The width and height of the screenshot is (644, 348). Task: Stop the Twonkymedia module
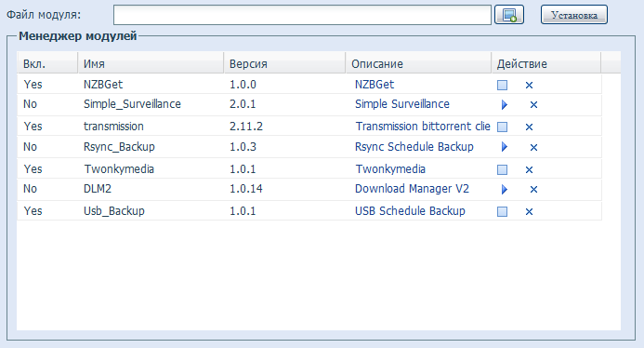click(x=502, y=169)
